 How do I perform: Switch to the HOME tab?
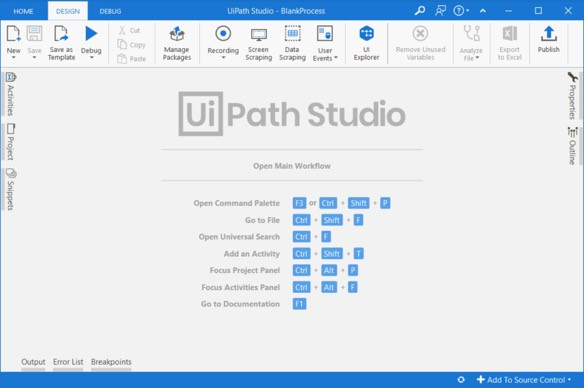[23, 11]
